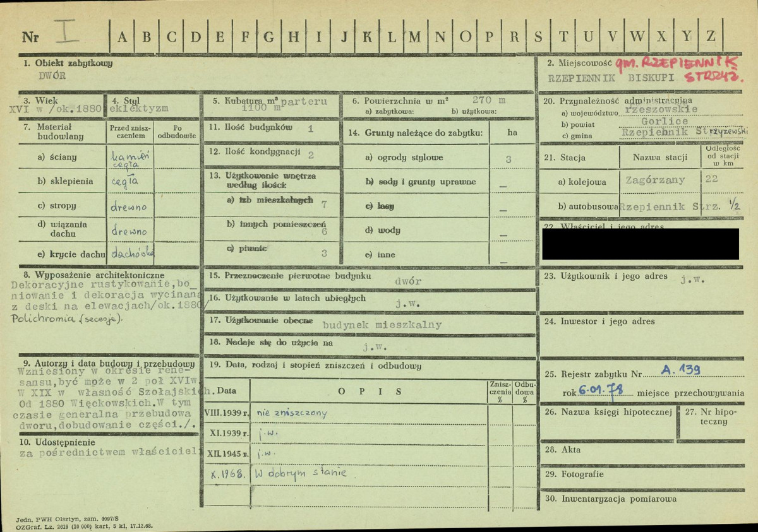
Task: Click the 'rzeszowskie' województwo value
Action: [x=661, y=109]
